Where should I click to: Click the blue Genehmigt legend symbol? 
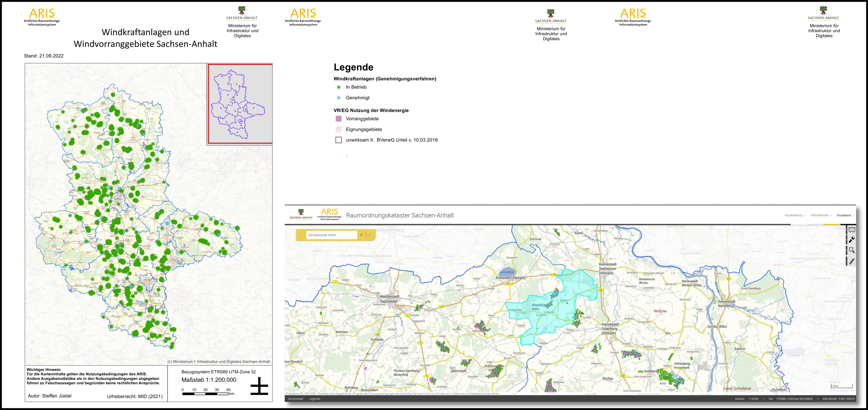point(339,98)
